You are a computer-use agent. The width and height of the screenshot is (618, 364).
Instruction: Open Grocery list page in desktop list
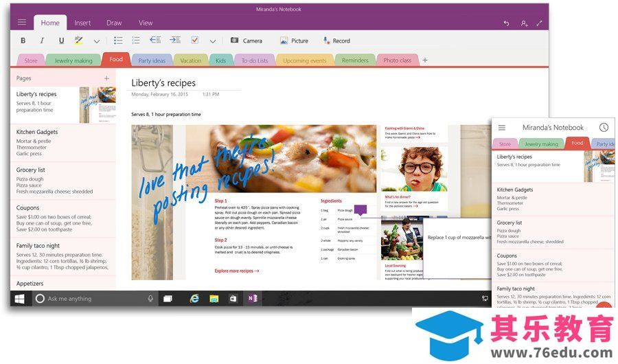[63, 181]
